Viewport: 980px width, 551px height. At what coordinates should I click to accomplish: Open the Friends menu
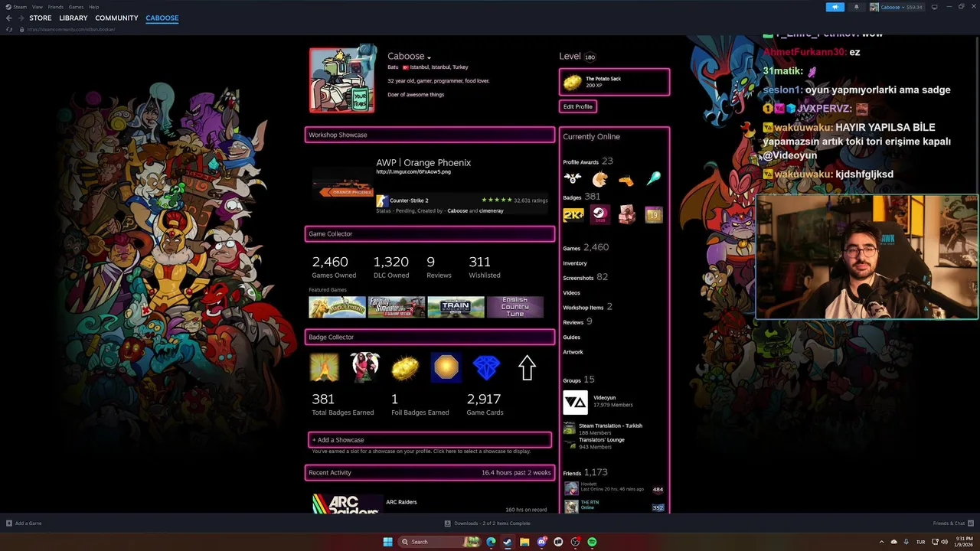(x=55, y=7)
